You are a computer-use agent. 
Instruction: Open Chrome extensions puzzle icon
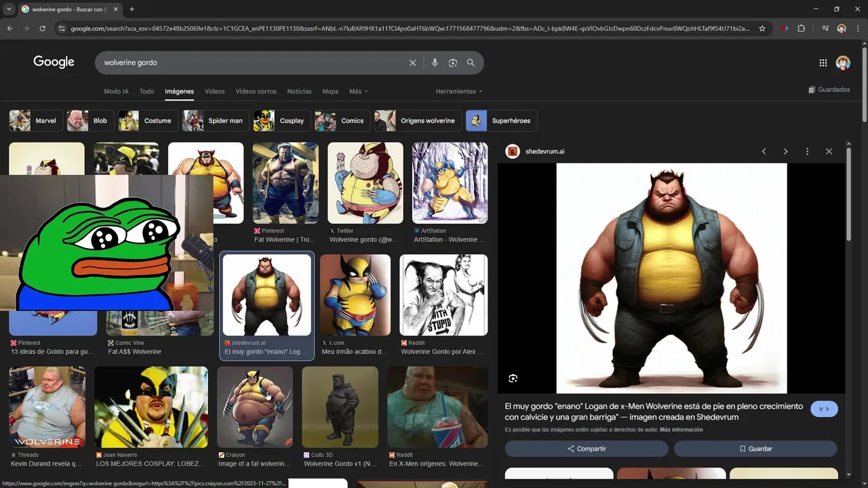(802, 28)
